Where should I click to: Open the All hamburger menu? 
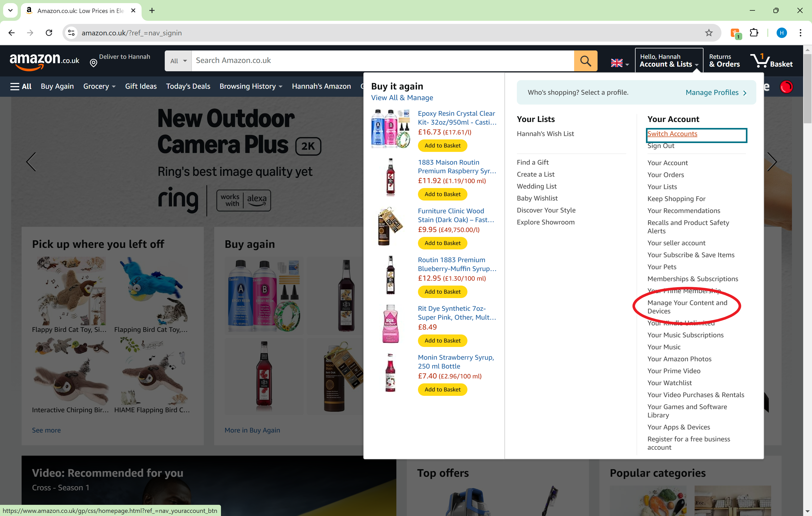click(x=21, y=86)
